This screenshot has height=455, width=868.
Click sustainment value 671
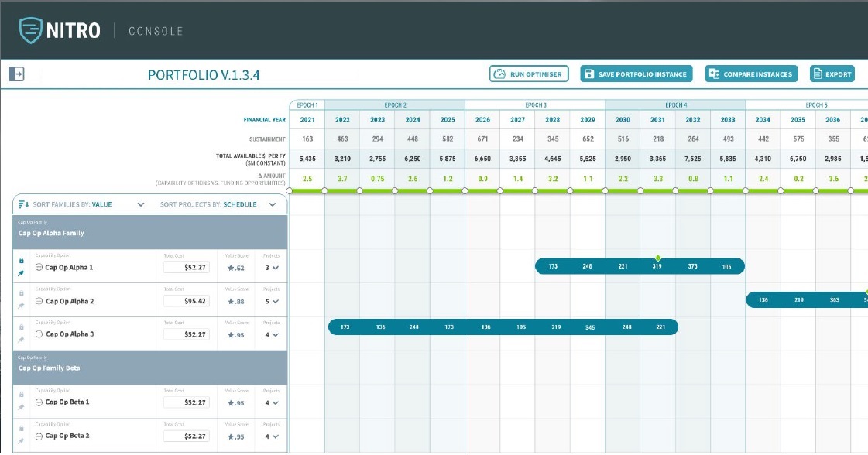point(482,139)
